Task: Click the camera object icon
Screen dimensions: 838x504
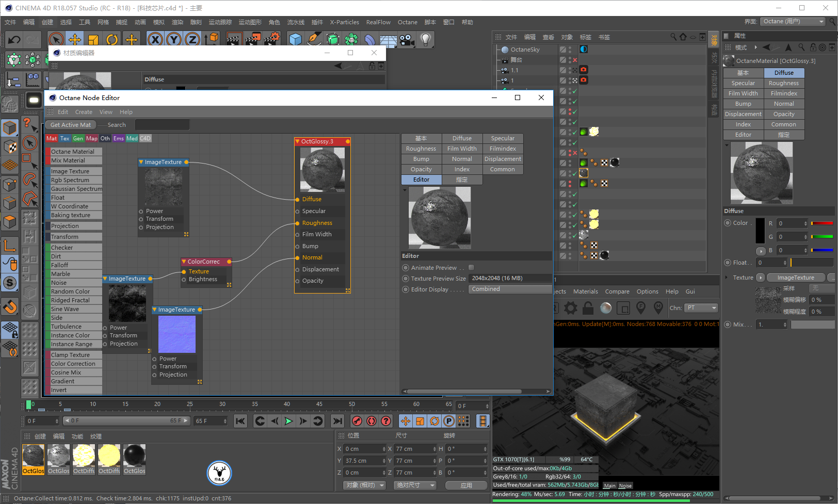Action: 407,40
